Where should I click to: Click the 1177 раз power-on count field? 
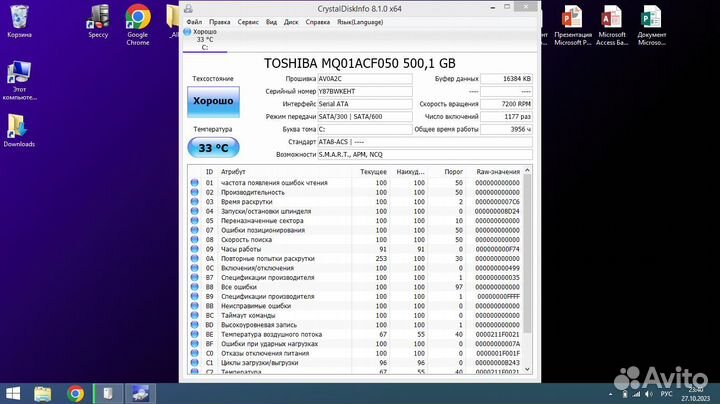[506, 117]
